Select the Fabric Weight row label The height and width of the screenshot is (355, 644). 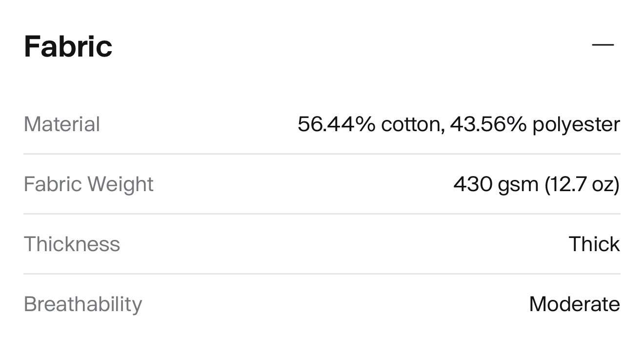pos(88,184)
